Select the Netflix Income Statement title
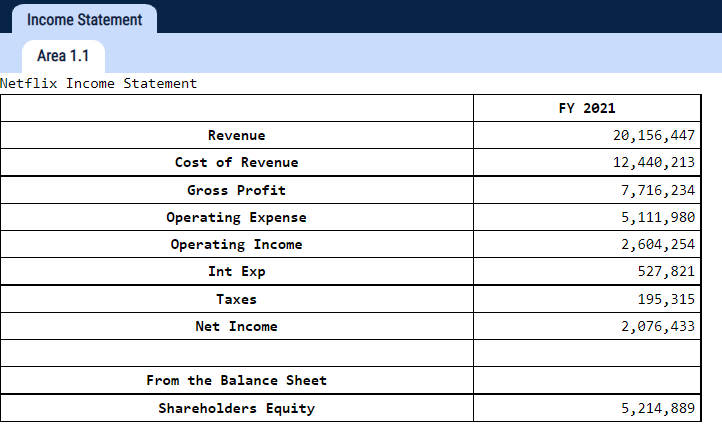This screenshot has height=430, width=722. [99, 83]
